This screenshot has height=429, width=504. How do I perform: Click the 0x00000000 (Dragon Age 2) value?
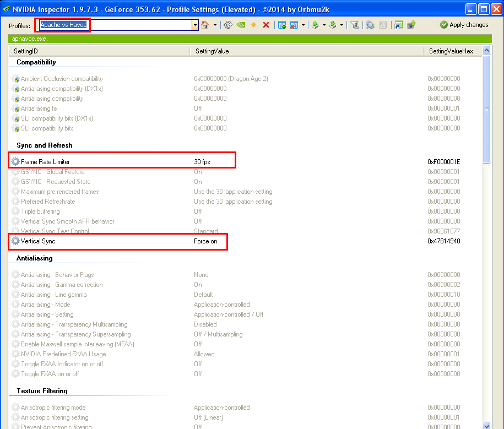coord(231,79)
